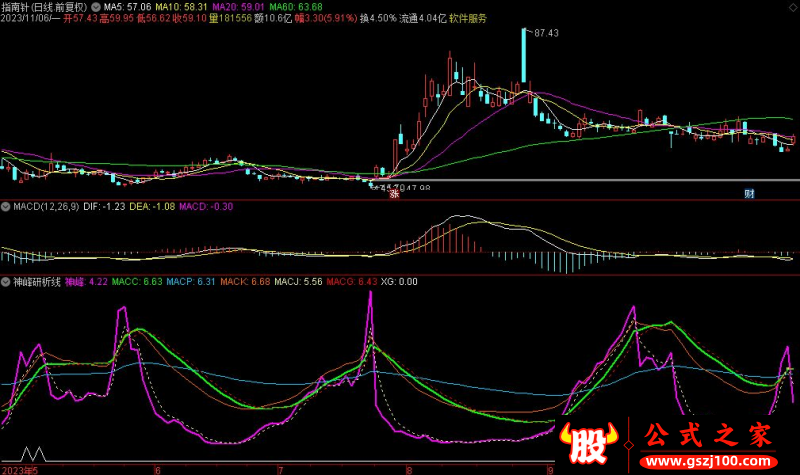Select the 神峰研析线 indicator name
Viewport: 800px width, 475px height.
37,282
